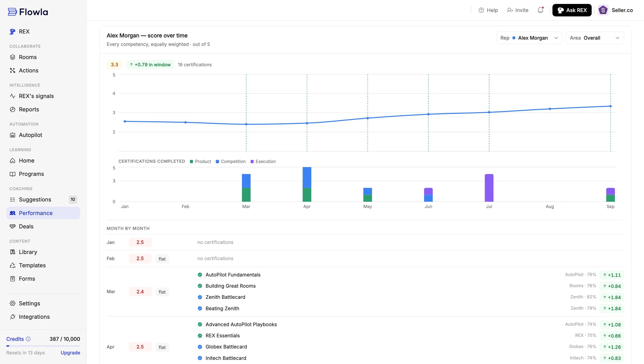Click the January score data point
Viewport: 644px width, 364px height.
[125, 121]
